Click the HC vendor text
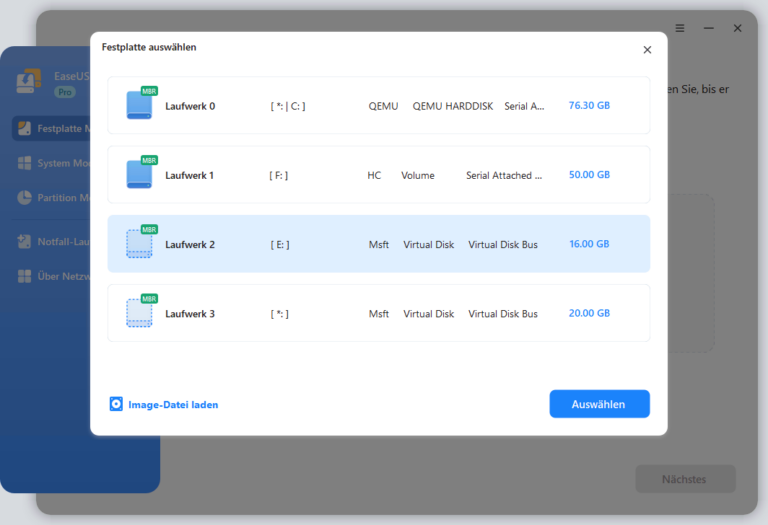The height and width of the screenshot is (525, 768). 374,175
